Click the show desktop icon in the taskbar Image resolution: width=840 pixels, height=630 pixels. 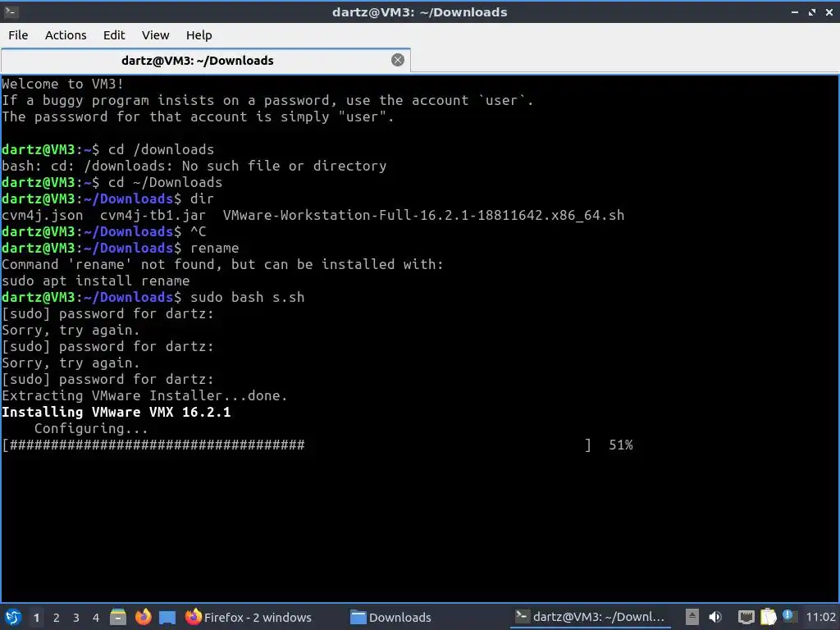[x=167, y=617]
